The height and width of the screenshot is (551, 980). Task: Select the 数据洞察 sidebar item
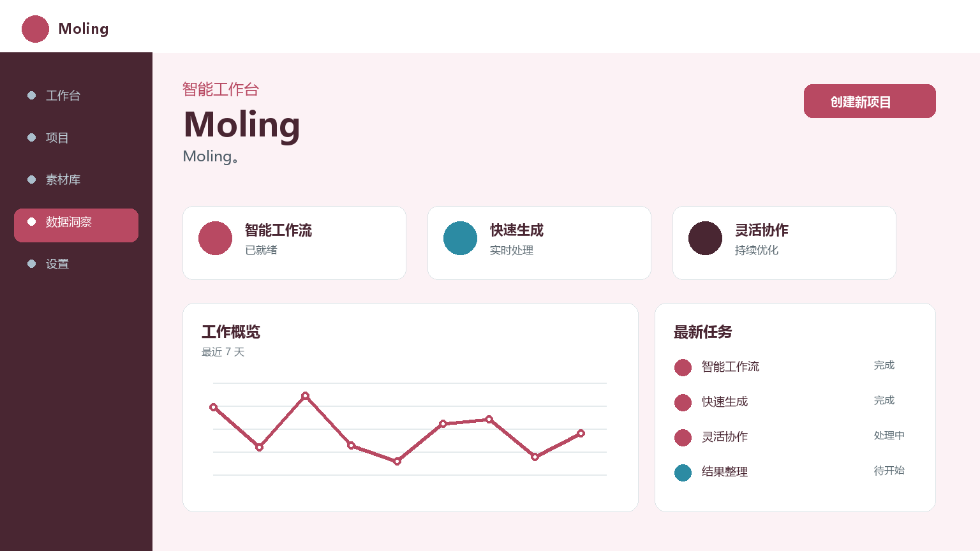76,225
